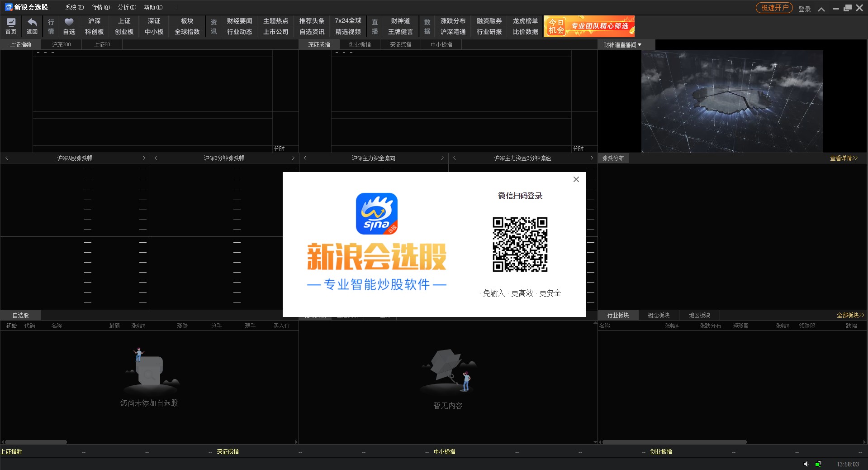Click the 全部板块 link
The width and height of the screenshot is (868, 470).
point(850,315)
